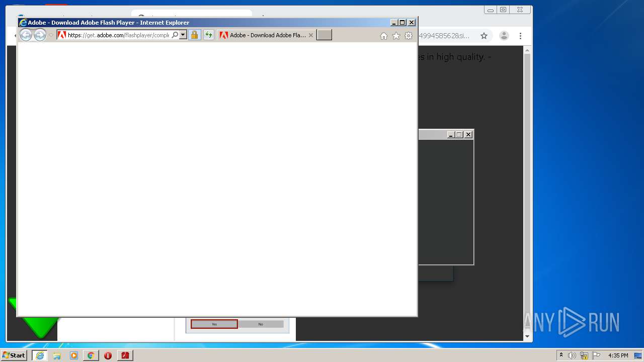
Task: Close the small dark popup window
Action: coord(468,135)
